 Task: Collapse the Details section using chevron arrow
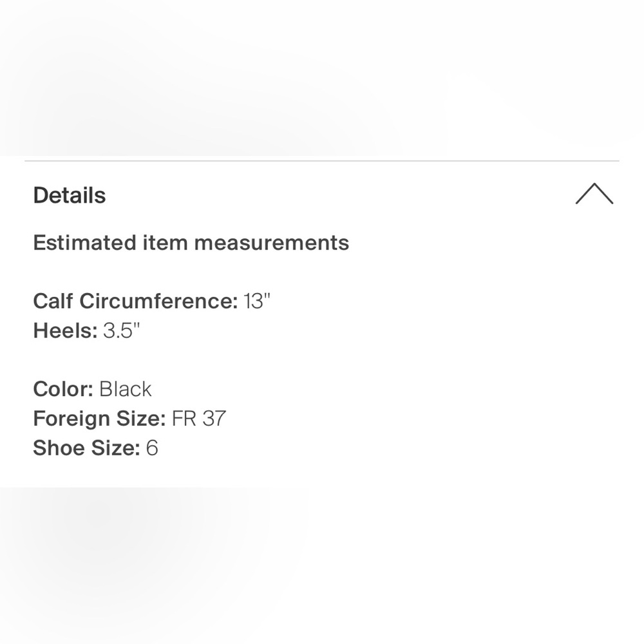point(594,194)
